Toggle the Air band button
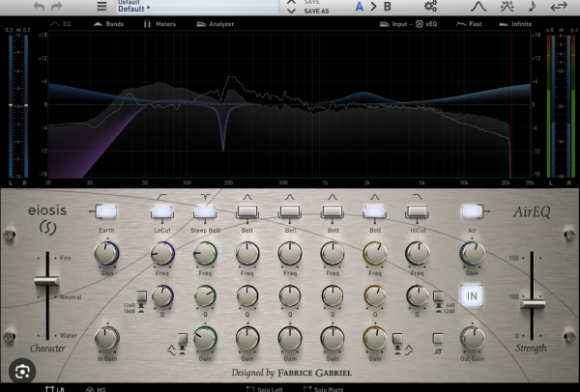580x392 pixels. click(471, 210)
